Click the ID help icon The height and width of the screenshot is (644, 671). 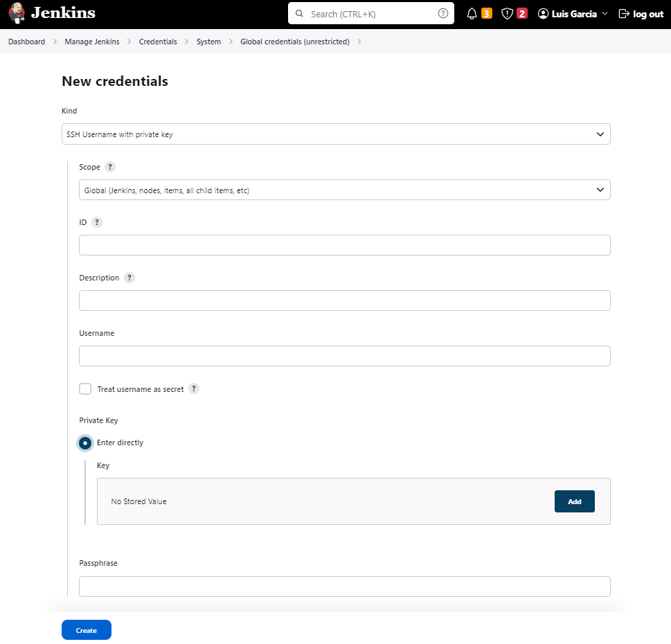(x=97, y=222)
